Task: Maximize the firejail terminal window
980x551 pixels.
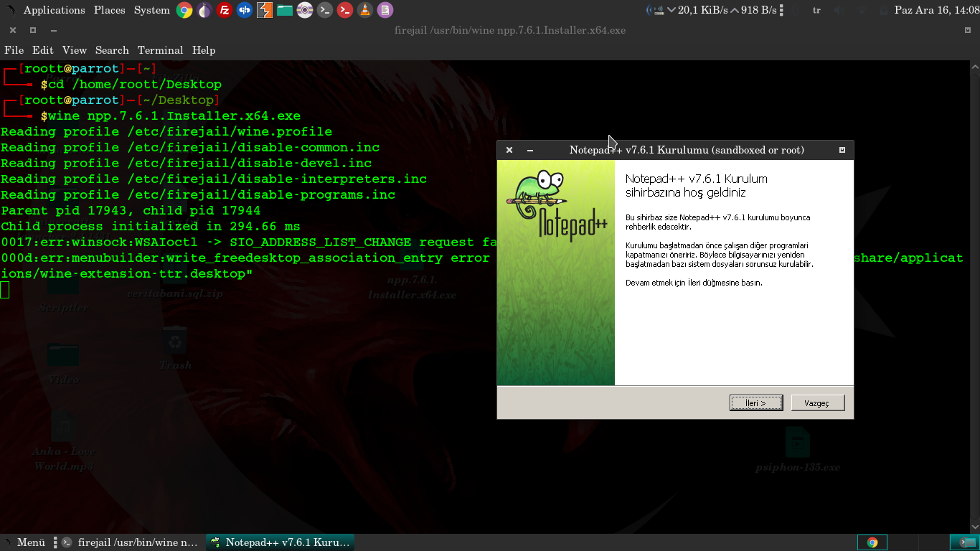Action: click(x=33, y=30)
